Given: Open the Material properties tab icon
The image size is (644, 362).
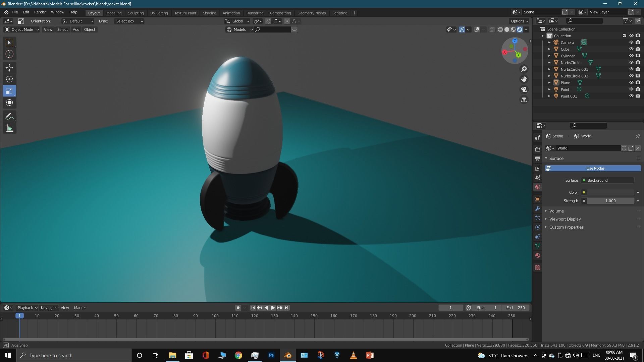Looking at the screenshot, I should pyautogui.click(x=538, y=255).
